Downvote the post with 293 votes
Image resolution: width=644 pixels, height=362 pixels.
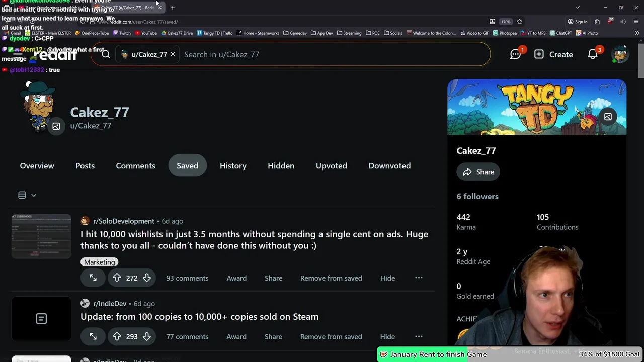[146, 337]
